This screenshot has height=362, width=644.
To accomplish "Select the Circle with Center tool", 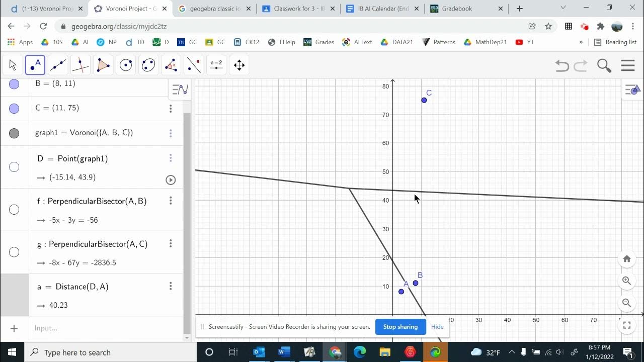I will tap(126, 65).
